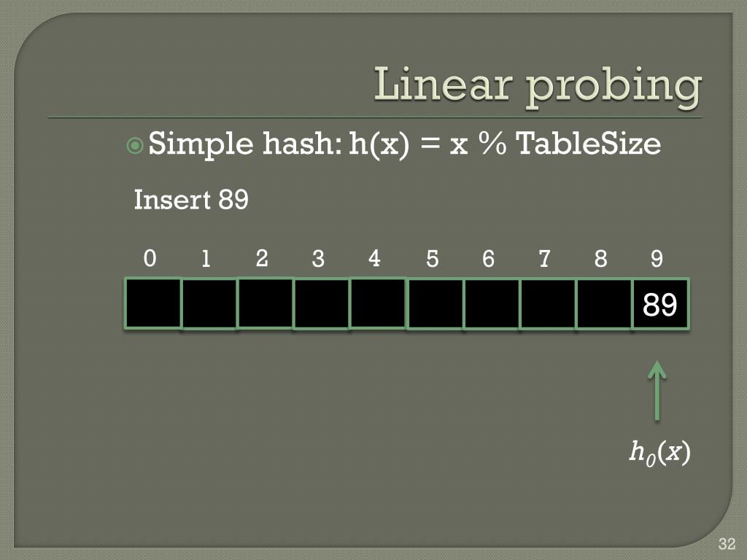747x560 pixels.
Task: Click the empty cell under index 6
Action: [x=492, y=304]
